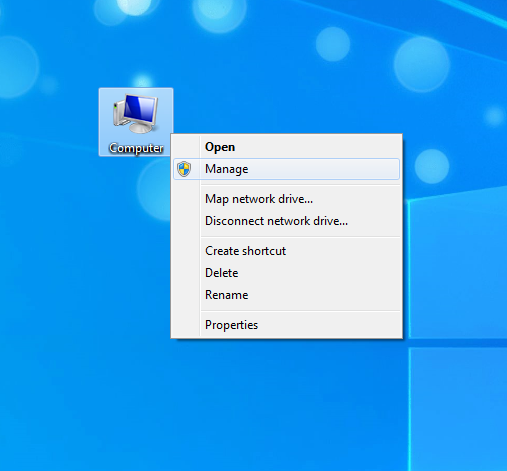Screen dimensions: 507x471
Task: Click the Computer label text under the icon
Action: tap(136, 148)
